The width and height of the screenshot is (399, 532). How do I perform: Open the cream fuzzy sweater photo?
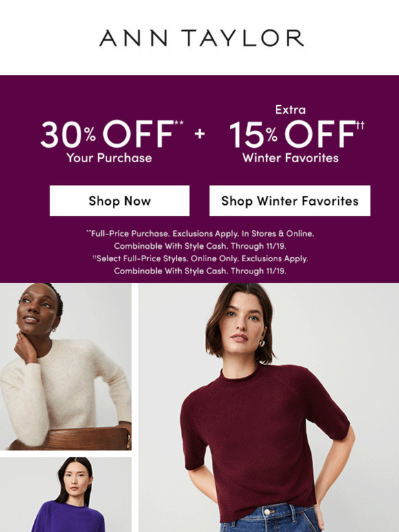coord(65,367)
